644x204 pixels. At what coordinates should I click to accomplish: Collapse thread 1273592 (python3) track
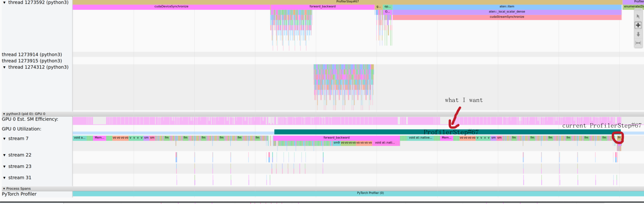click(x=4, y=2)
